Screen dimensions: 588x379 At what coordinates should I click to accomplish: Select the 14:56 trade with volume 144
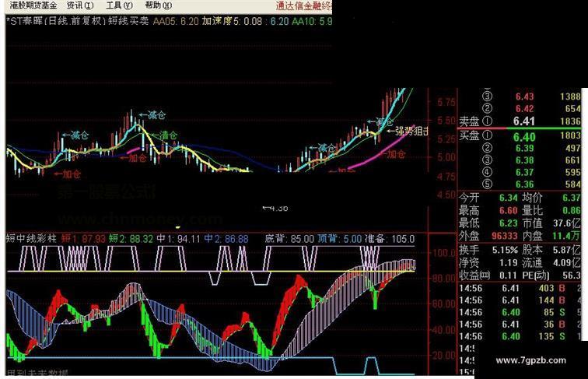[x=520, y=300]
